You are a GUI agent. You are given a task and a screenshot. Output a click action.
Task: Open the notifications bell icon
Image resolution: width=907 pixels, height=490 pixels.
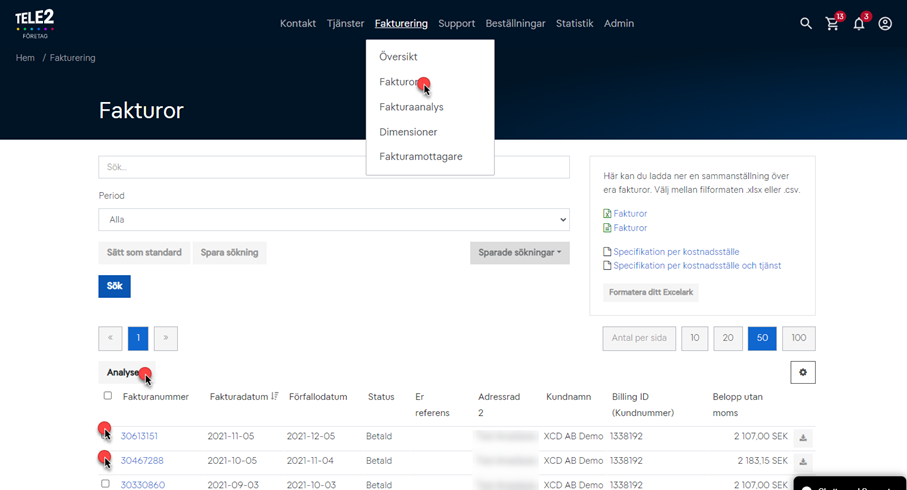(x=859, y=24)
